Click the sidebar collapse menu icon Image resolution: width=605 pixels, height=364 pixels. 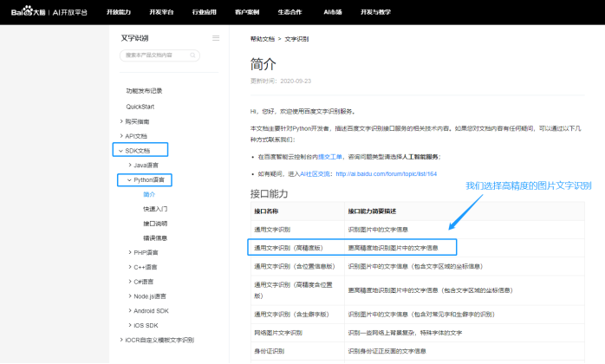coord(216,38)
